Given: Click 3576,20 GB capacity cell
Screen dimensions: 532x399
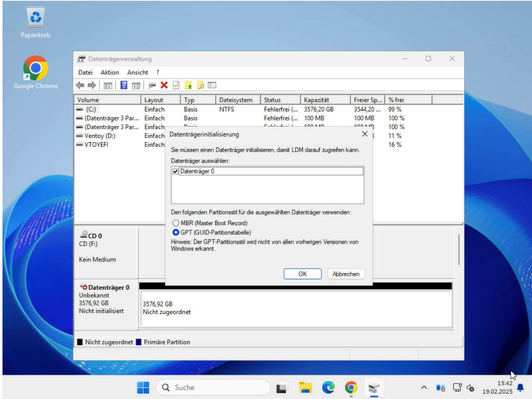Looking at the screenshot, I should click(319, 109).
